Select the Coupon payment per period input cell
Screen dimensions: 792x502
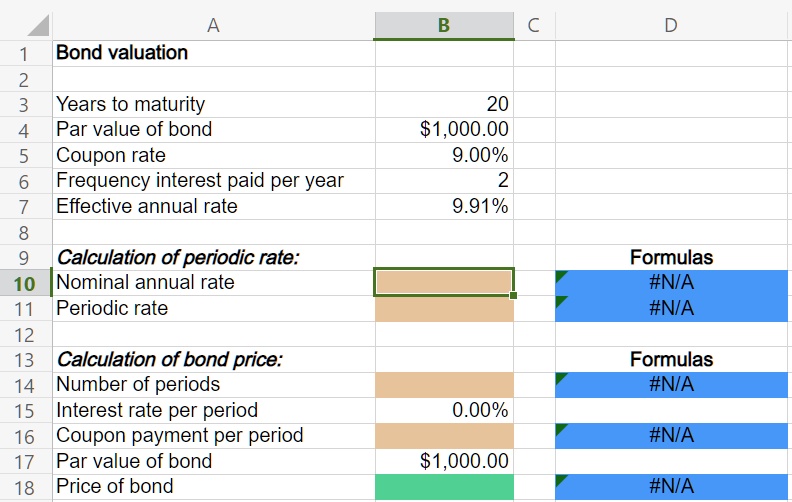click(x=444, y=436)
